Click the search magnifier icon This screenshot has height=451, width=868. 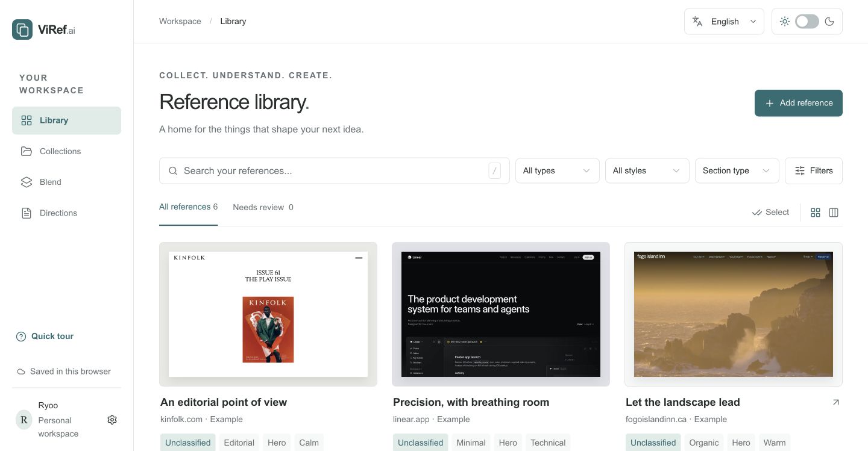click(x=173, y=171)
